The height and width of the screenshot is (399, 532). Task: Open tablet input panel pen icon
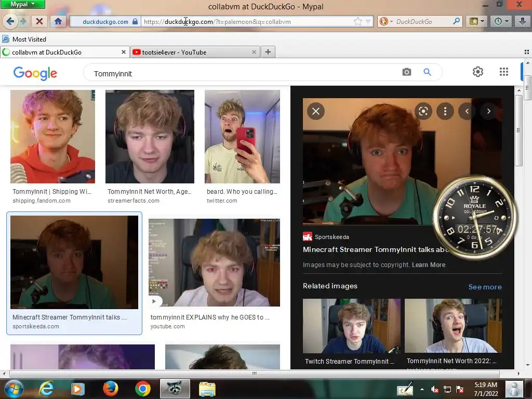pyautogui.click(x=405, y=389)
